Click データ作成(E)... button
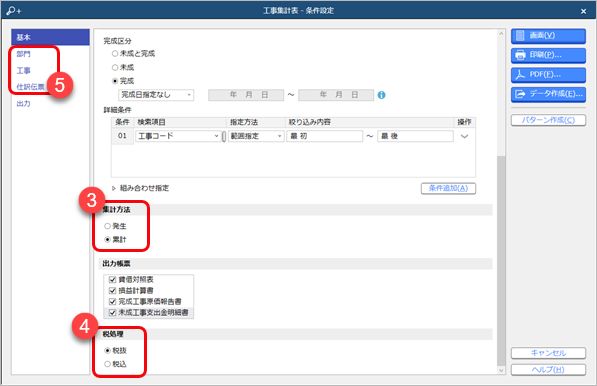 548,94
